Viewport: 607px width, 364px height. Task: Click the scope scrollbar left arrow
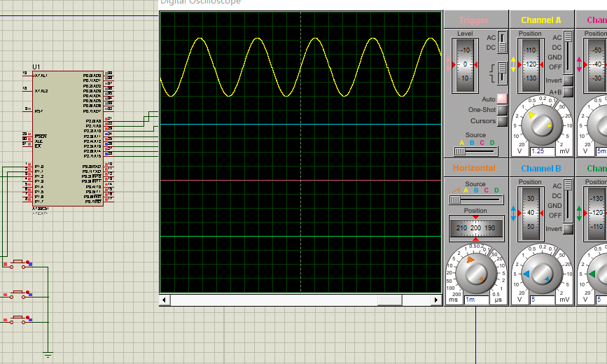(164, 300)
